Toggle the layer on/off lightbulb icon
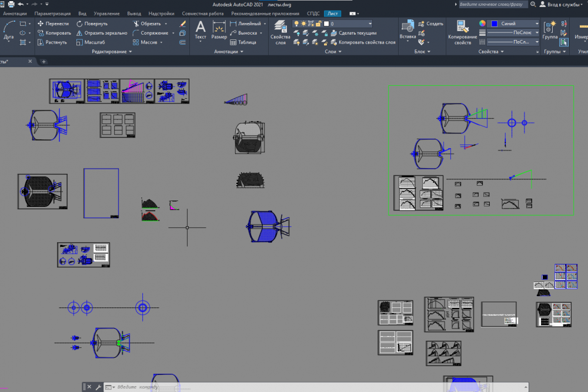This screenshot has width=588, height=392. pyautogui.click(x=296, y=24)
